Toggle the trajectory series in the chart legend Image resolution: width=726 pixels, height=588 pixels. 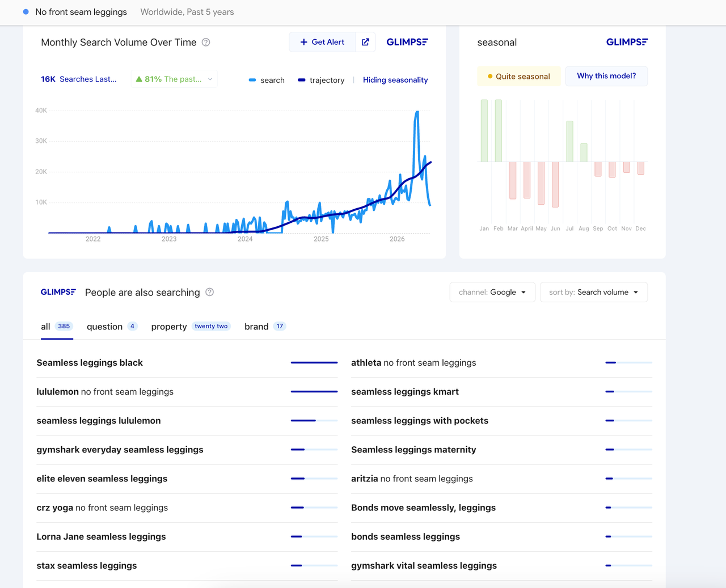click(x=321, y=80)
